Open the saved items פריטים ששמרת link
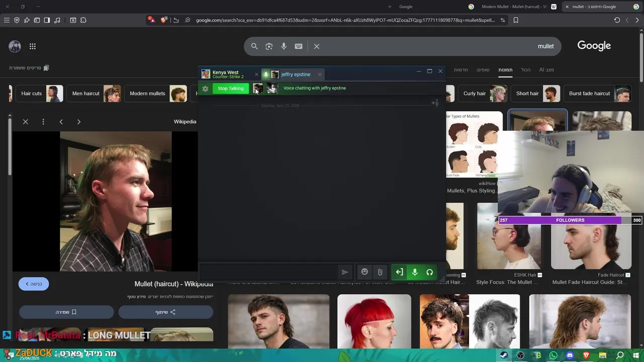This screenshot has width=644, height=362. click(29, 68)
